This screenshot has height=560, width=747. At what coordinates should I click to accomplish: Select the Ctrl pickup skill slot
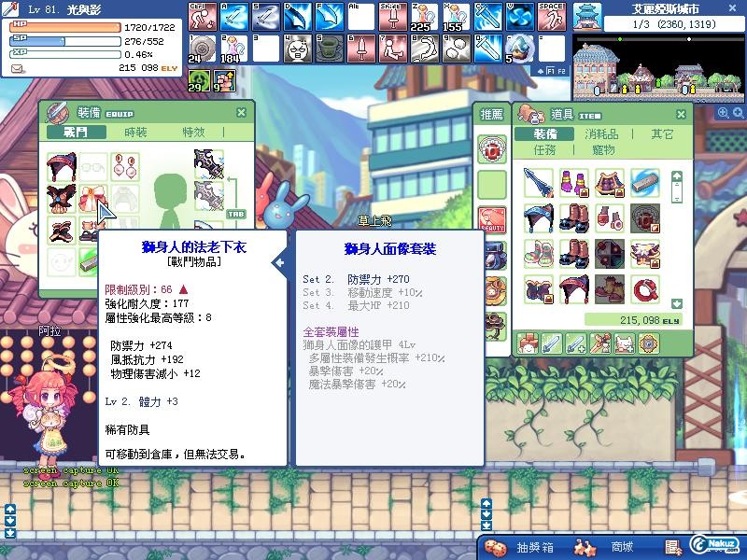[203, 17]
